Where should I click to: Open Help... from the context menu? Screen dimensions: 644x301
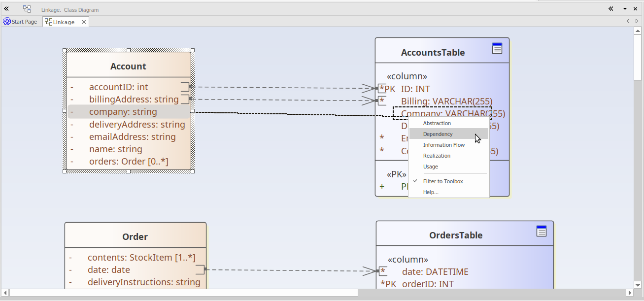click(x=431, y=192)
